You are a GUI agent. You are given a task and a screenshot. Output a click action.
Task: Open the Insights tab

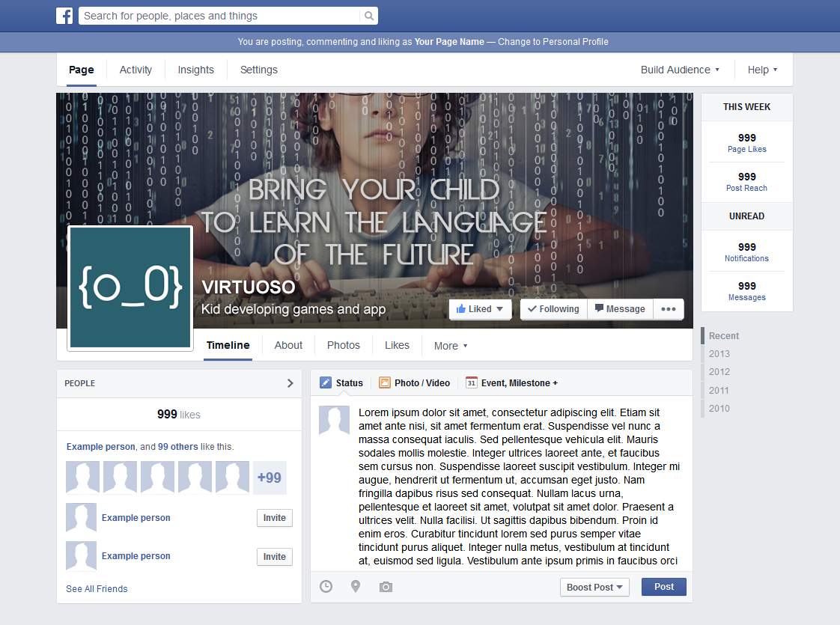pyautogui.click(x=195, y=70)
